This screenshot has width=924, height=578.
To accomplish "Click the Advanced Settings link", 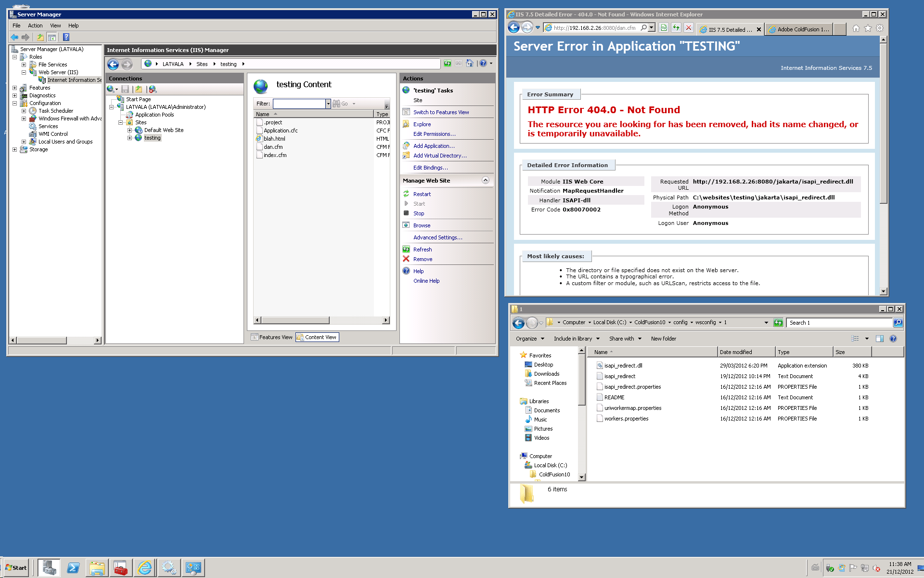I will point(437,237).
